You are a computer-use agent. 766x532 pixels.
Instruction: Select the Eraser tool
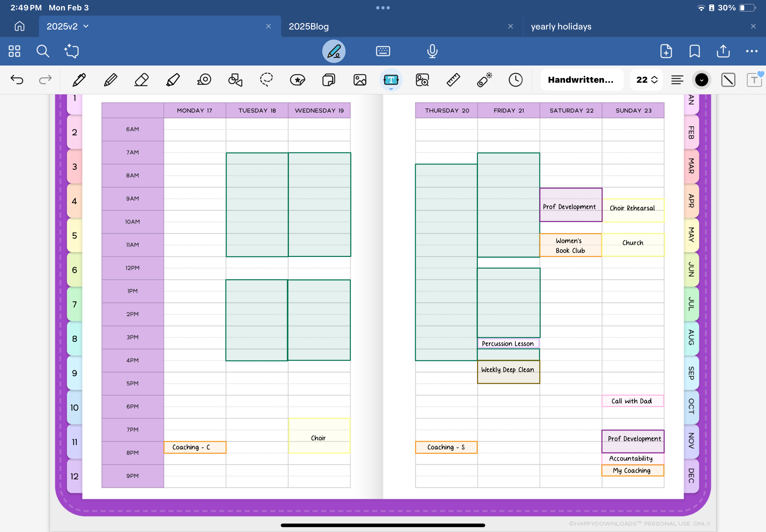coord(142,80)
